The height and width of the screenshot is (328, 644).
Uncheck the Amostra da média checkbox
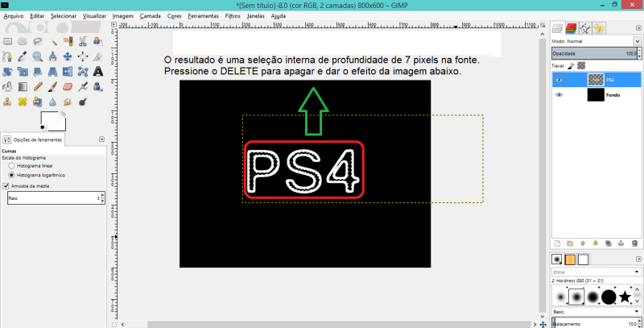pos(6,185)
